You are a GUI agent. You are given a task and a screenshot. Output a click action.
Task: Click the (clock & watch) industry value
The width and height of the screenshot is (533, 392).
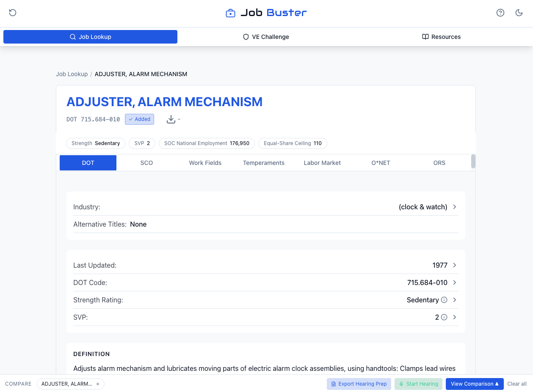[x=423, y=207]
